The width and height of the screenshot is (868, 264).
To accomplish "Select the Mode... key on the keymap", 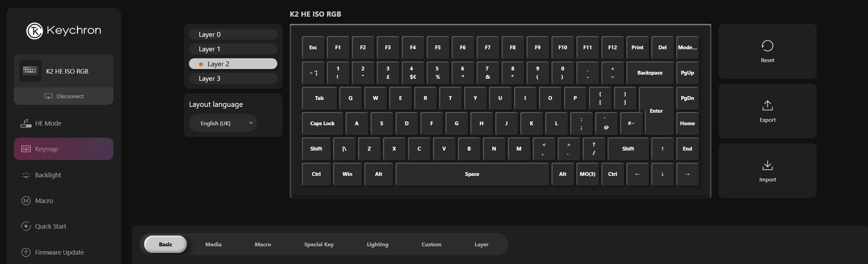I will [x=687, y=47].
